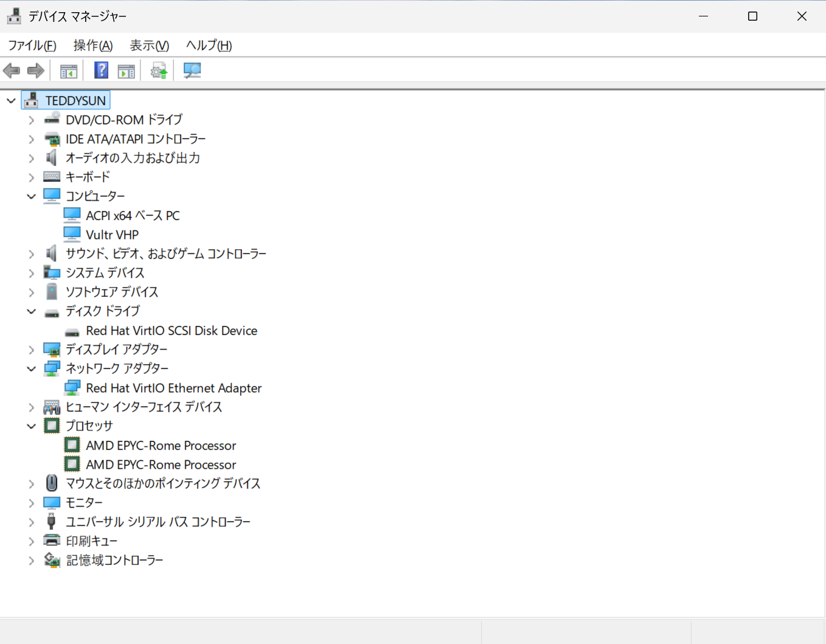
Task: Expand the キーボード category
Action: pos(31,178)
